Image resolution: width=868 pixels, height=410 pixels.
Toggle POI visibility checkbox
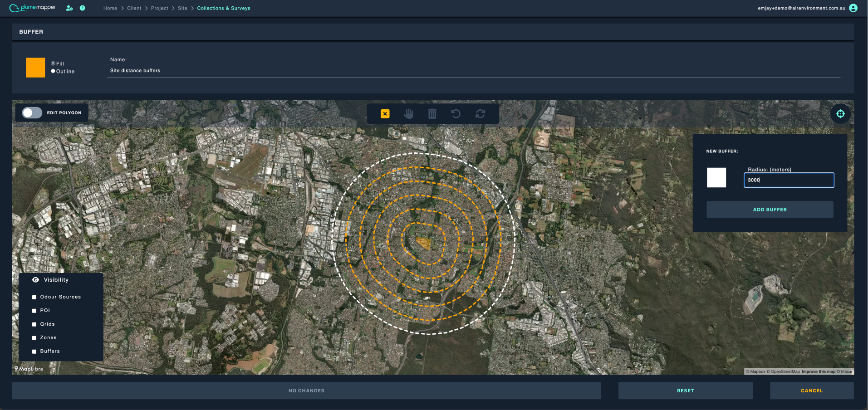click(x=34, y=311)
